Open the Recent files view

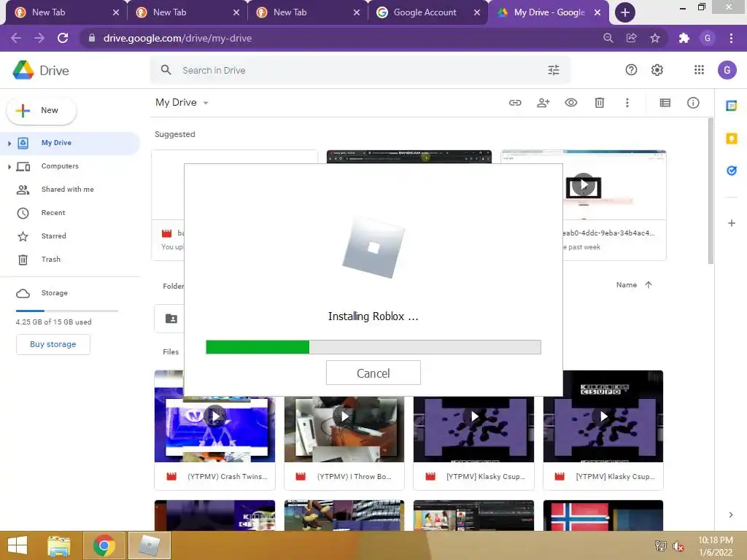53,213
